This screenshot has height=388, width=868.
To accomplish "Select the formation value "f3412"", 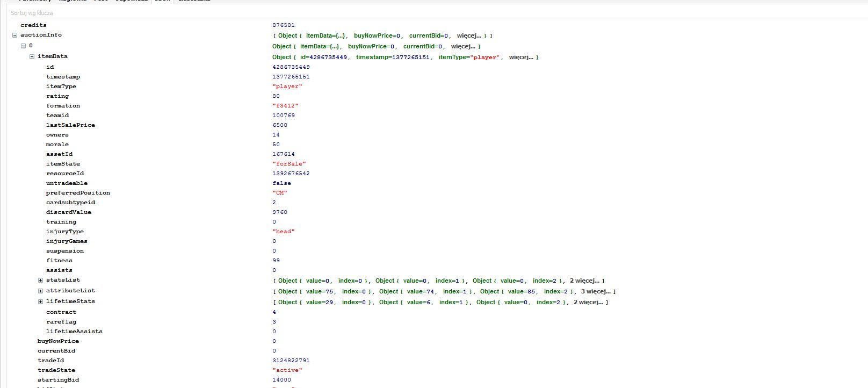I will [x=285, y=106].
